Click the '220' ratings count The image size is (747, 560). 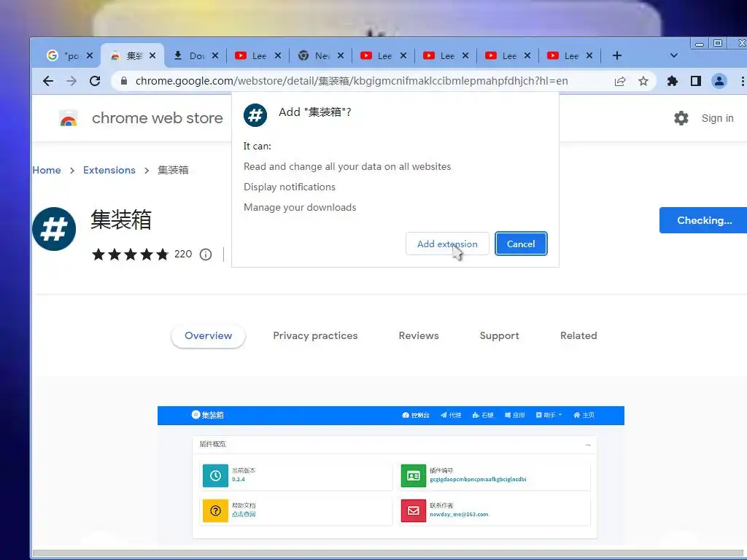pyautogui.click(x=183, y=254)
